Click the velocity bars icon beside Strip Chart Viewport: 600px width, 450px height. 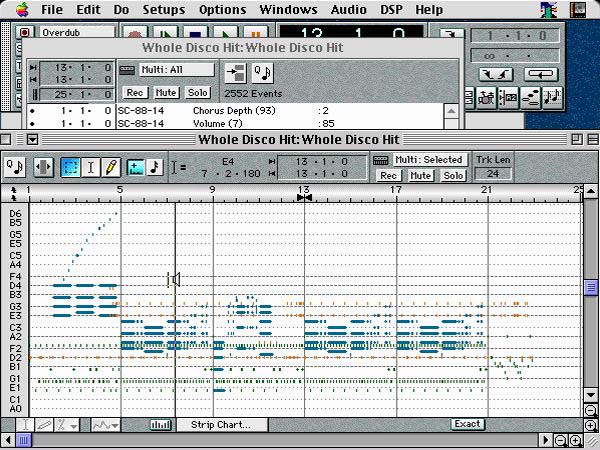160,424
